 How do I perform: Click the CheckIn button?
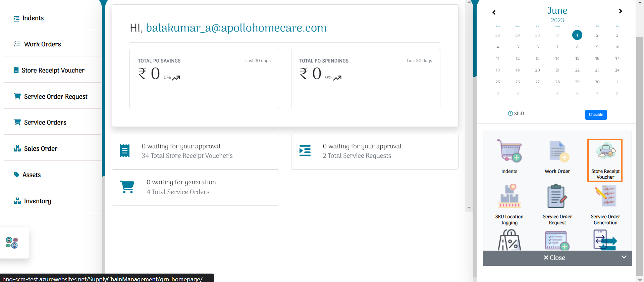(x=596, y=114)
